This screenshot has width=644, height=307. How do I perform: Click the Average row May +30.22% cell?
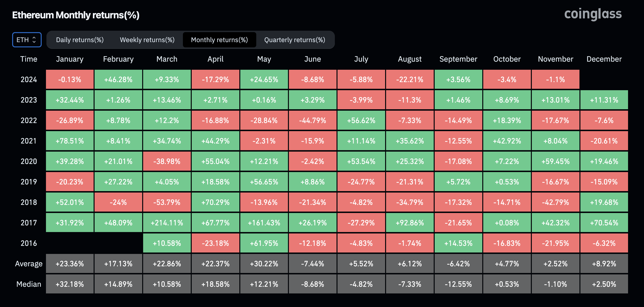pyautogui.click(x=264, y=263)
